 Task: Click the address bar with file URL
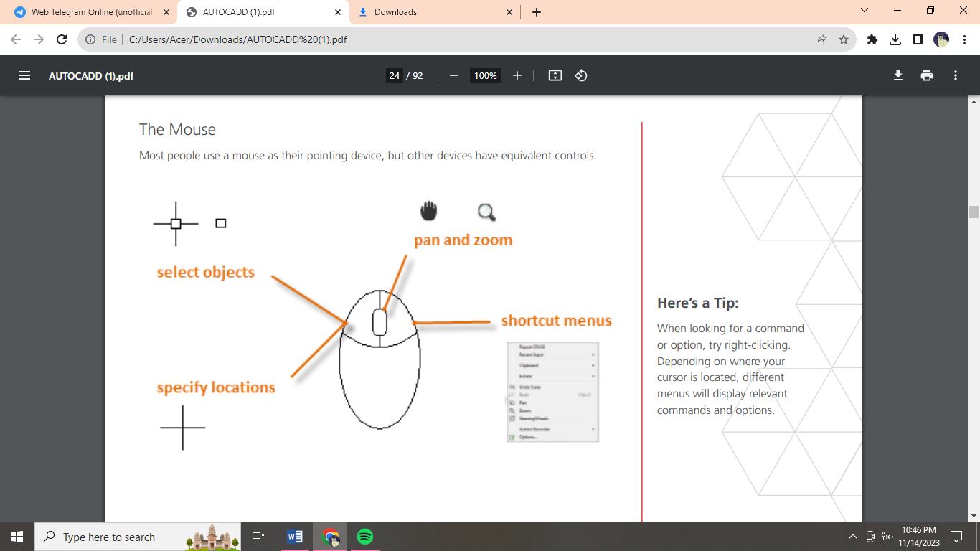pyautogui.click(x=466, y=39)
